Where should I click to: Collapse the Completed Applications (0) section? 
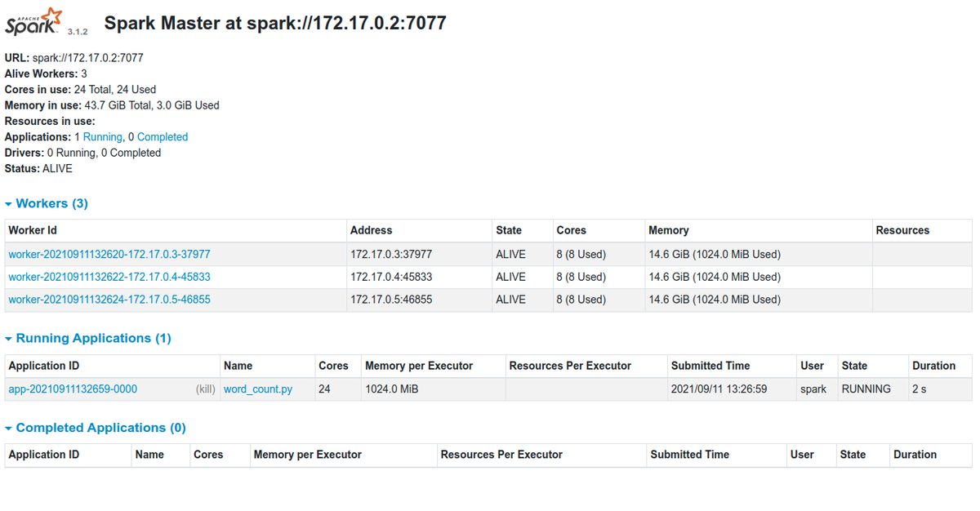[95, 428]
